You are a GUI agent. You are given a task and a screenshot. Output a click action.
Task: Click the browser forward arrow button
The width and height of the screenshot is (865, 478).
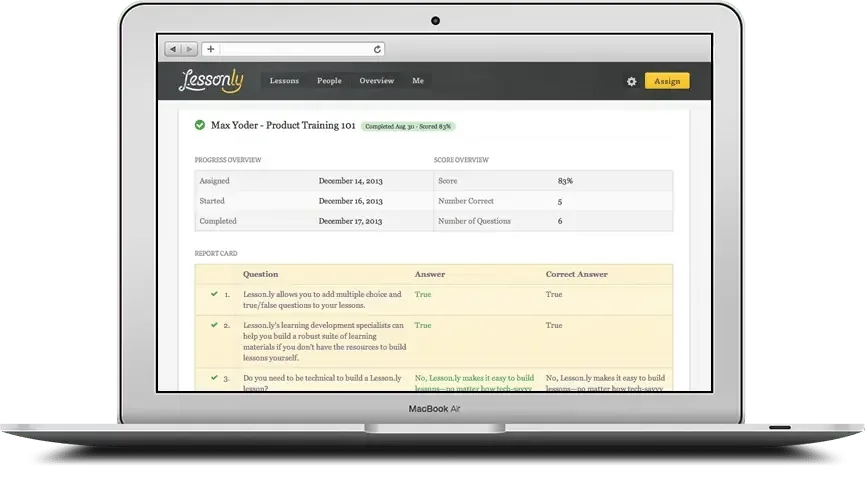[x=189, y=49]
